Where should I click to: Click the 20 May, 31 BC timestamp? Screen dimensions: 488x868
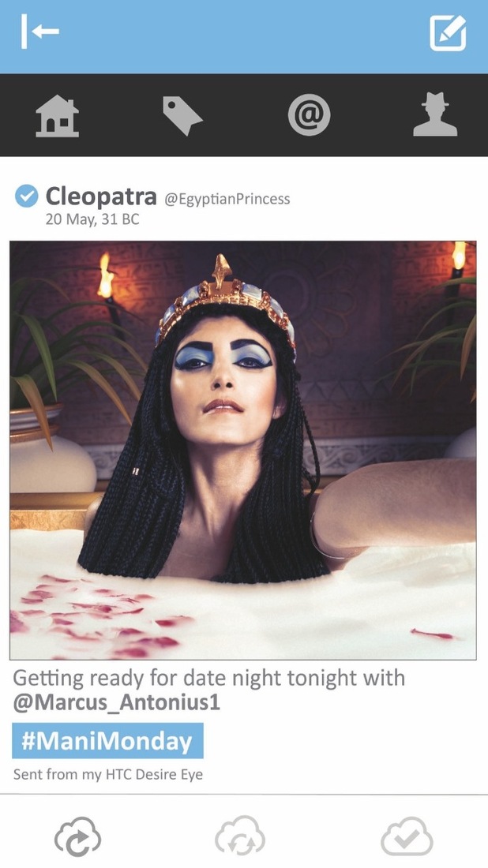(92, 219)
